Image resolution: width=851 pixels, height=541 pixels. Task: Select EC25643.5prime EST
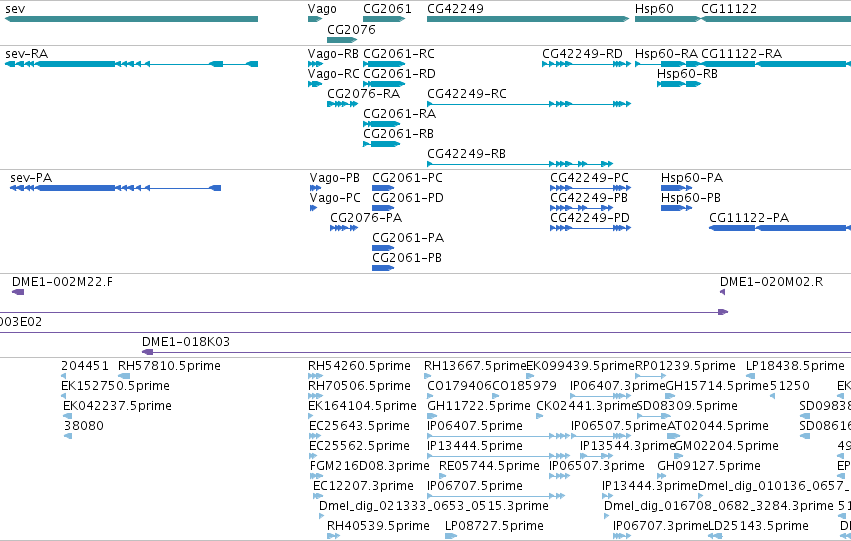[315, 436]
